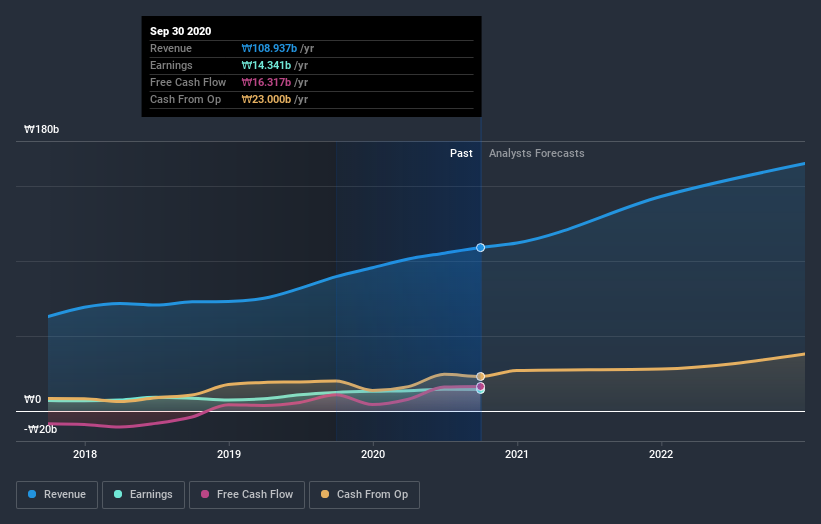
Task: Click the Earnings row label in tooltip
Action: pos(171,65)
